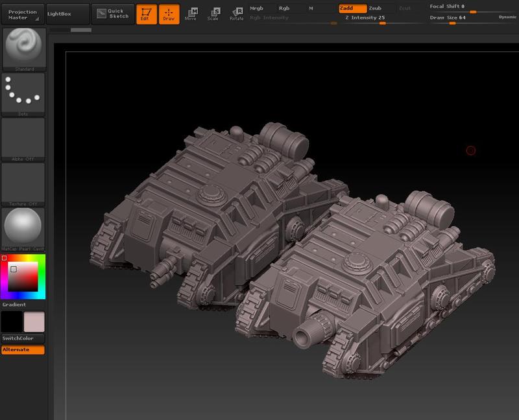Select the Scale transform tool
This screenshot has width=519, height=420.
pyautogui.click(x=213, y=14)
